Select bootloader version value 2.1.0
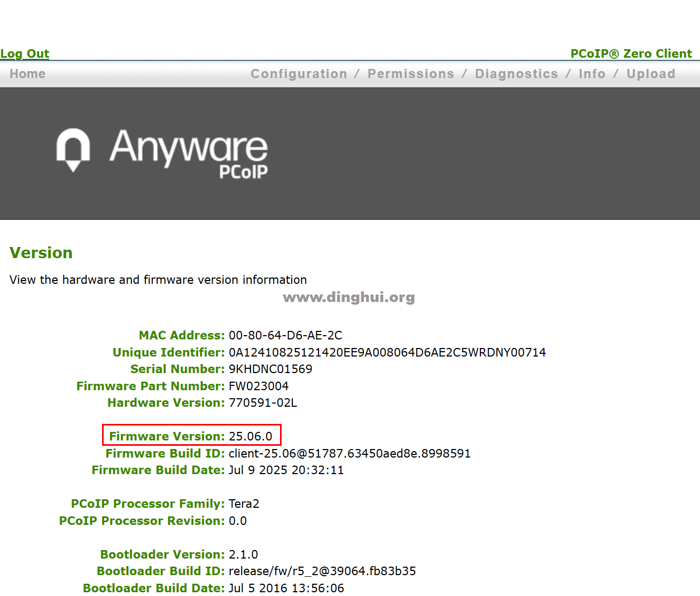This screenshot has width=700, height=596. click(243, 554)
